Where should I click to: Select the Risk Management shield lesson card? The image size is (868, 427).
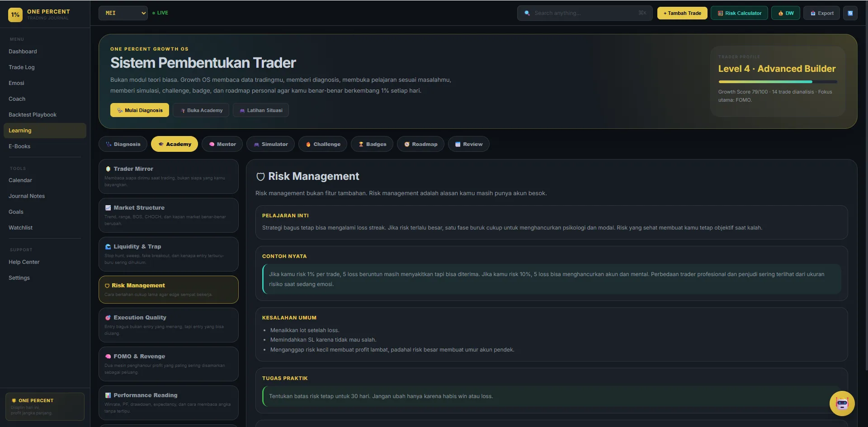pos(168,289)
